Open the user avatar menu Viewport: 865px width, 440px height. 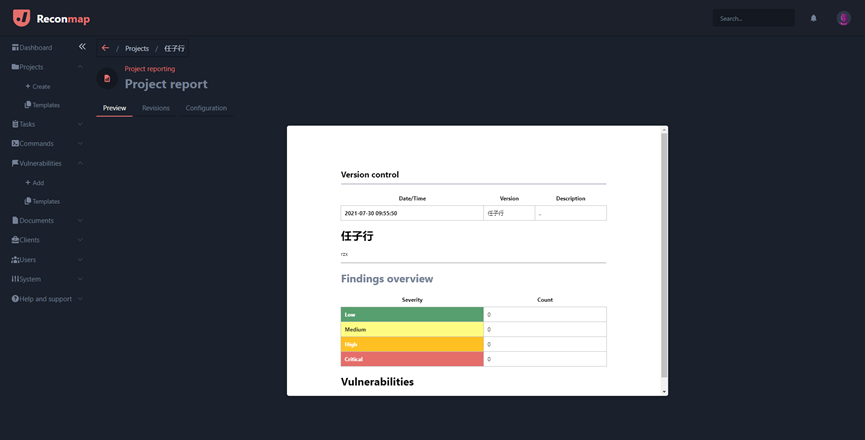(843, 18)
